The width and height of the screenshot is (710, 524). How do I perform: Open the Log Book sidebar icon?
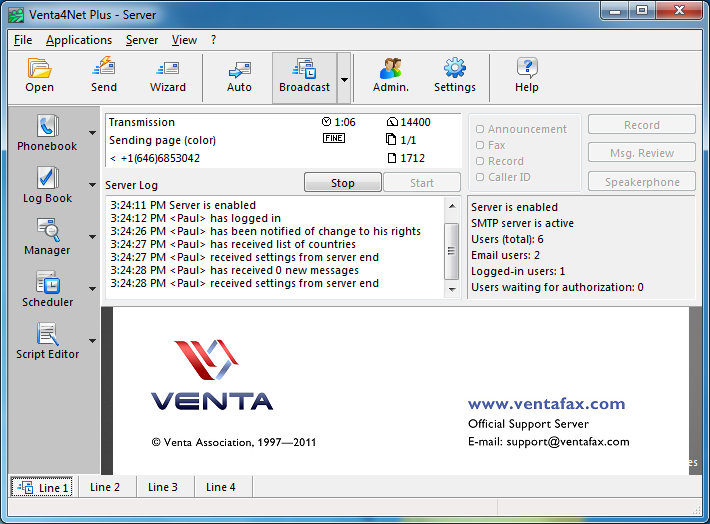click(x=47, y=177)
